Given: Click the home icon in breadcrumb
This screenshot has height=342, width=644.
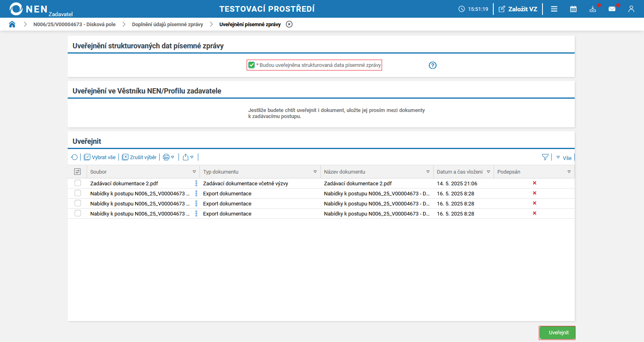Looking at the screenshot, I should (x=12, y=24).
